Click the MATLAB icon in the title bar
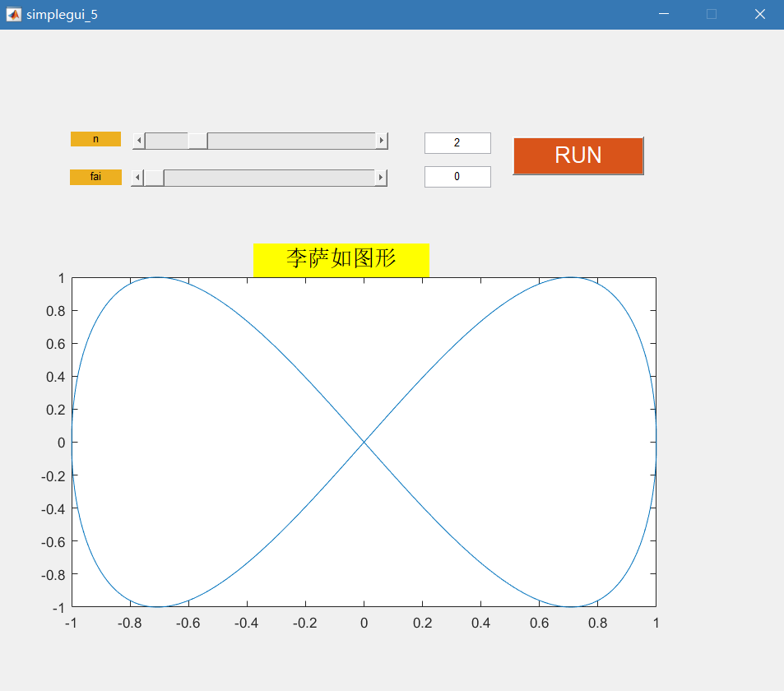This screenshot has height=691, width=784. (x=13, y=15)
